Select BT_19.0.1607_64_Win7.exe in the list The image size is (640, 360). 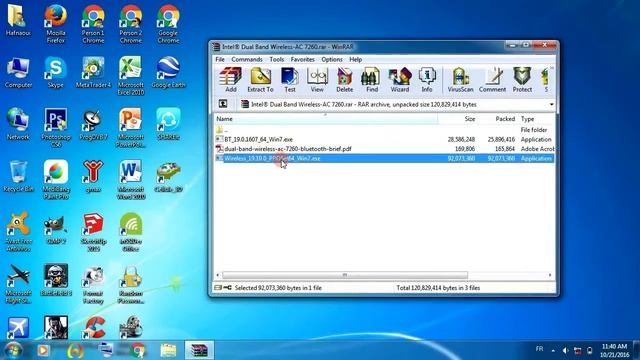pyautogui.click(x=384, y=139)
